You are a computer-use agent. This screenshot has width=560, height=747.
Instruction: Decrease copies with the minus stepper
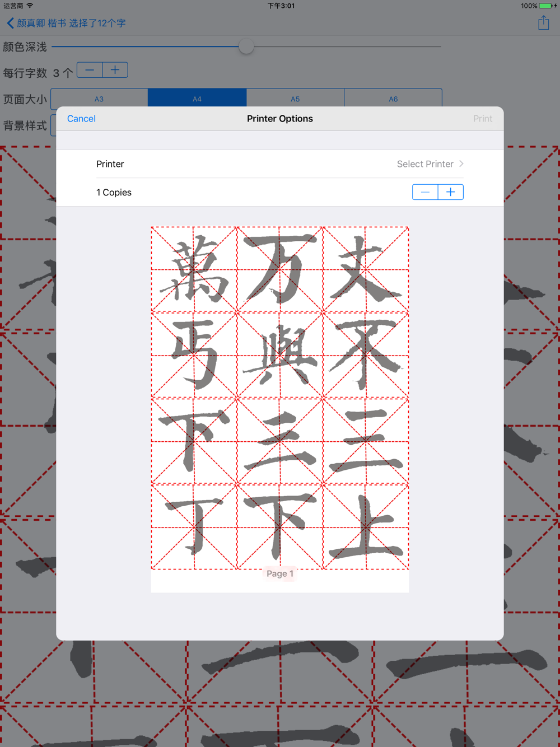point(425,192)
